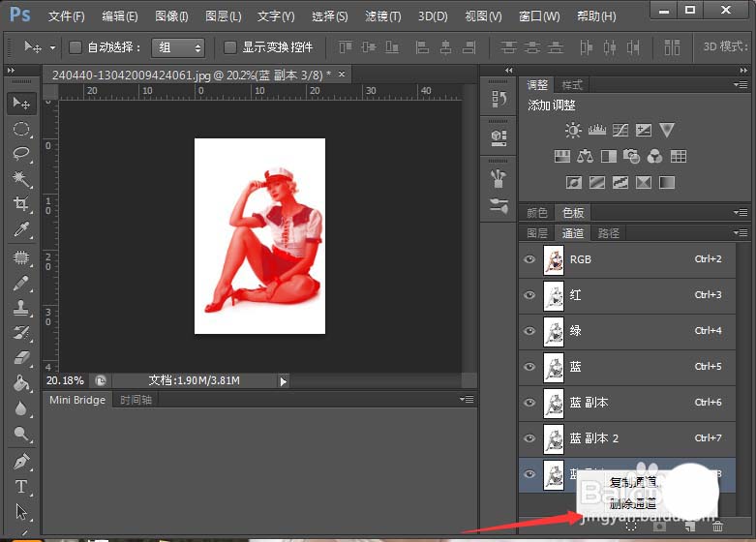Select the Eyedropper tool
The image size is (756, 542).
click(x=21, y=229)
